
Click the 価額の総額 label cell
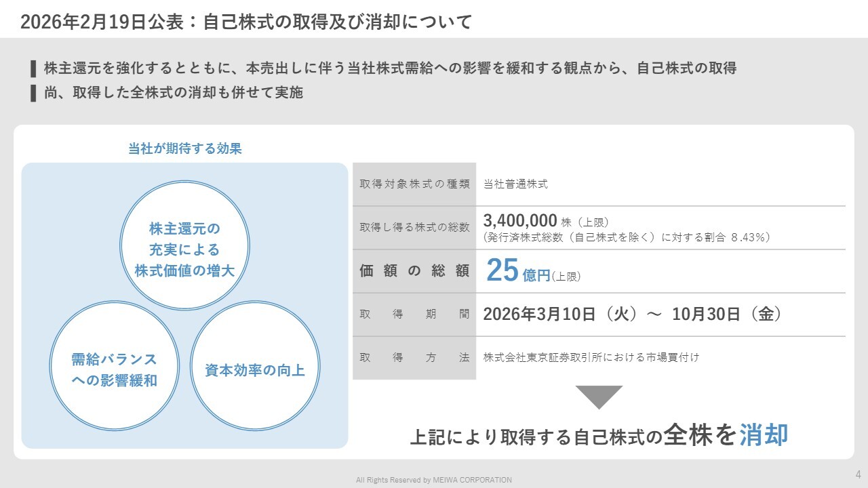click(414, 271)
